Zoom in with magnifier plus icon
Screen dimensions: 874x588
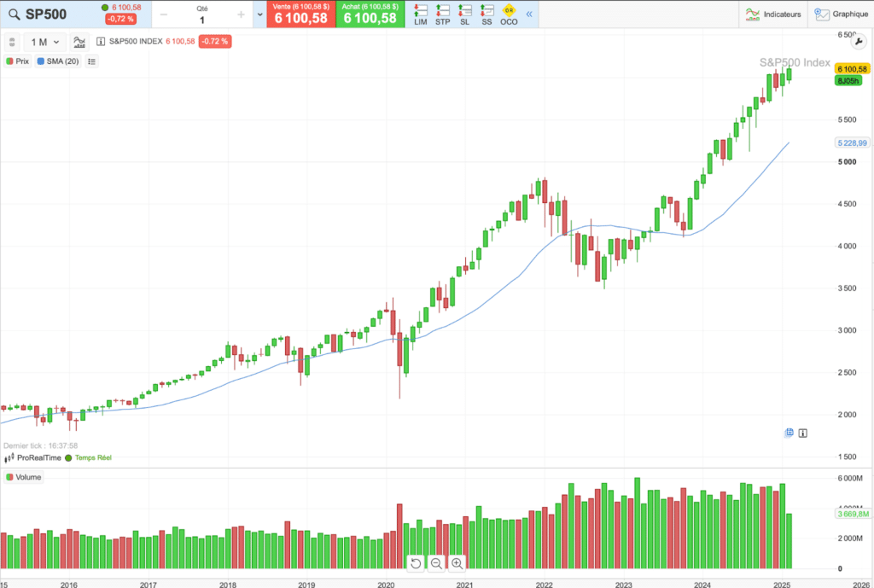click(457, 563)
